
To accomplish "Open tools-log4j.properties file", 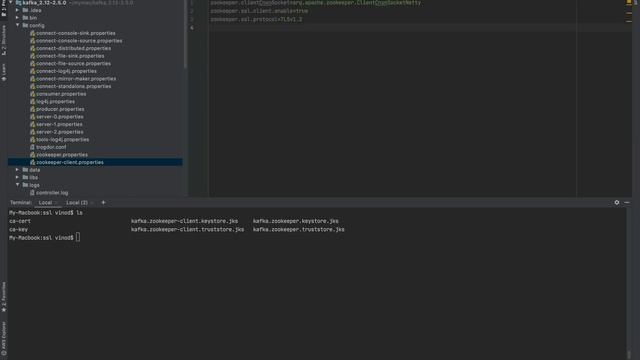I will point(62,140).
